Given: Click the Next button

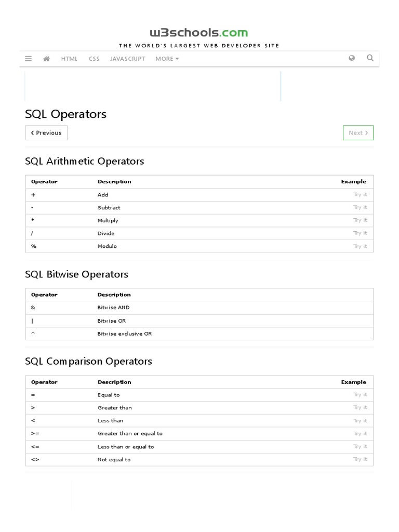Looking at the screenshot, I should pyautogui.click(x=358, y=133).
